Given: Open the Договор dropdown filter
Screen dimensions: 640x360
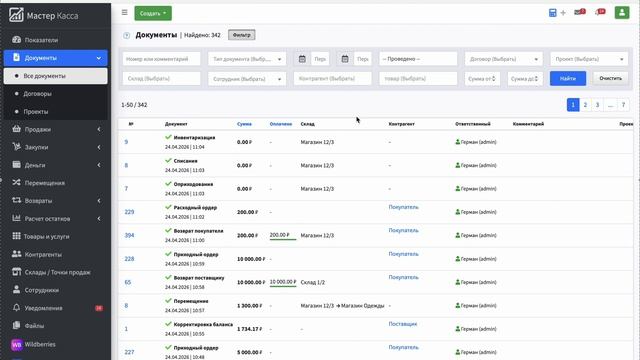Looking at the screenshot, I should click(504, 59).
